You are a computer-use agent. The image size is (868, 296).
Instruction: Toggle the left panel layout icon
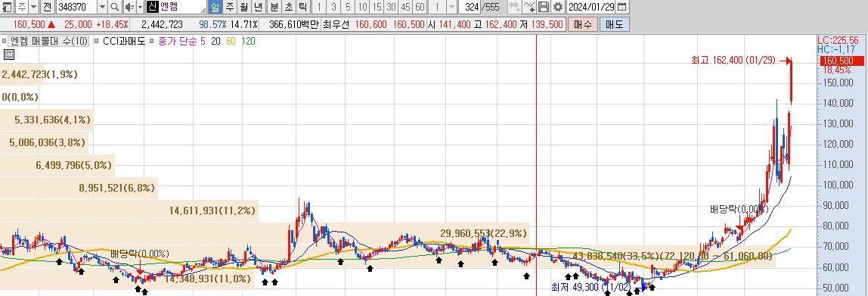[8, 7]
